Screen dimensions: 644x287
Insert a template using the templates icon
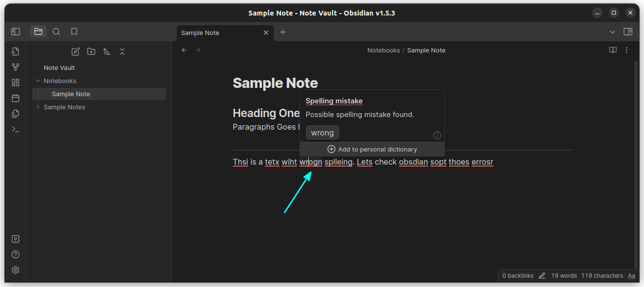pyautogui.click(x=15, y=113)
